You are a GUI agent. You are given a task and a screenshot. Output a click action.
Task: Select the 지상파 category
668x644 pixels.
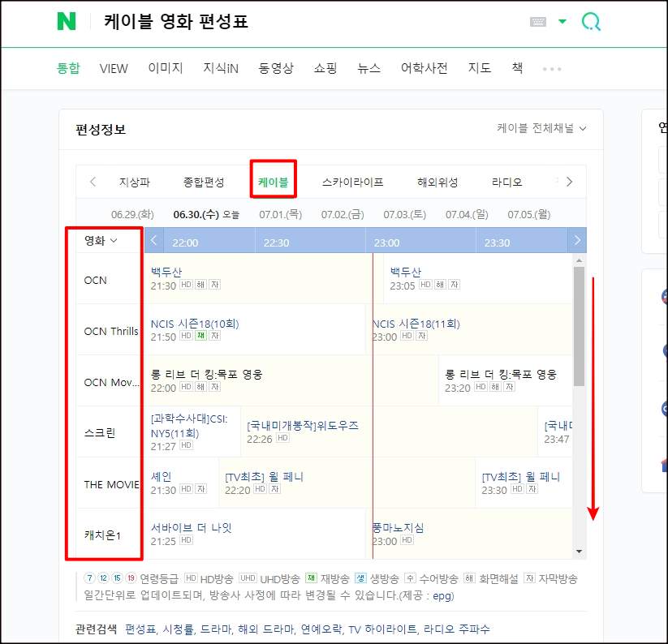(x=135, y=182)
